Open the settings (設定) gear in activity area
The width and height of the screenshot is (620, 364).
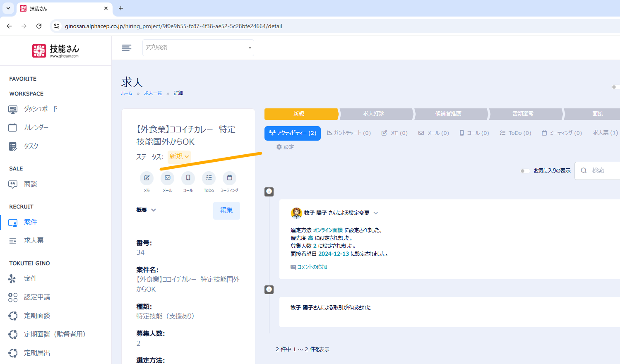pyautogui.click(x=285, y=147)
